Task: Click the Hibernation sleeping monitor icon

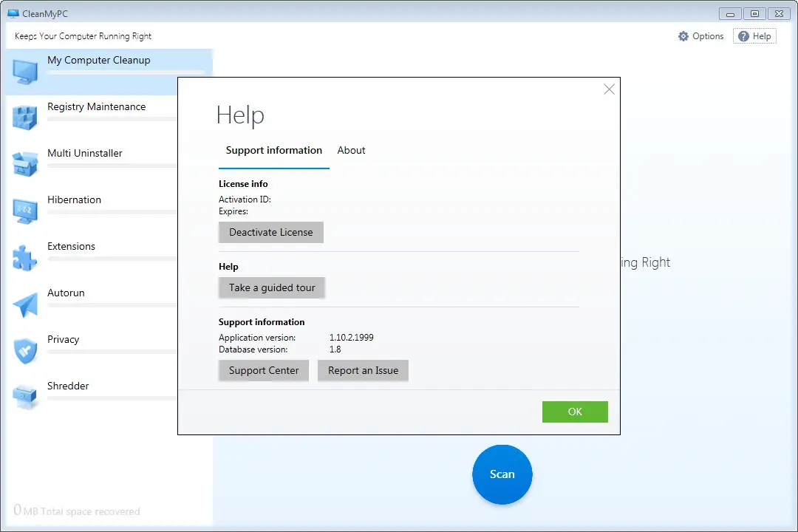Action: (25, 211)
